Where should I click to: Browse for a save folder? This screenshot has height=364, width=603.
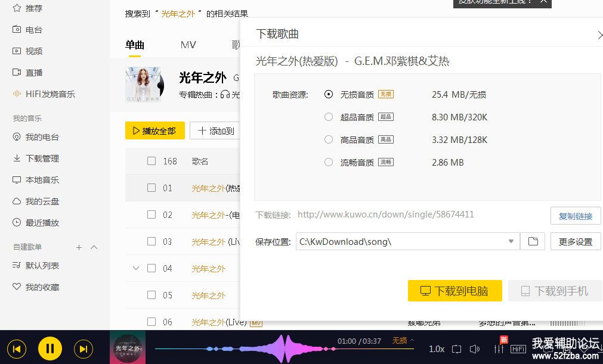click(x=533, y=241)
